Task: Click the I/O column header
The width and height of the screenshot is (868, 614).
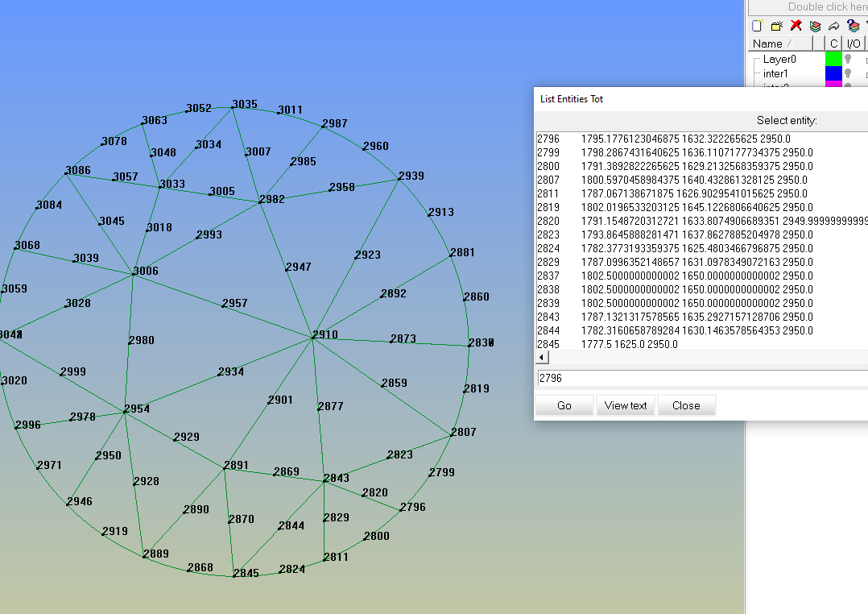Action: coord(853,44)
